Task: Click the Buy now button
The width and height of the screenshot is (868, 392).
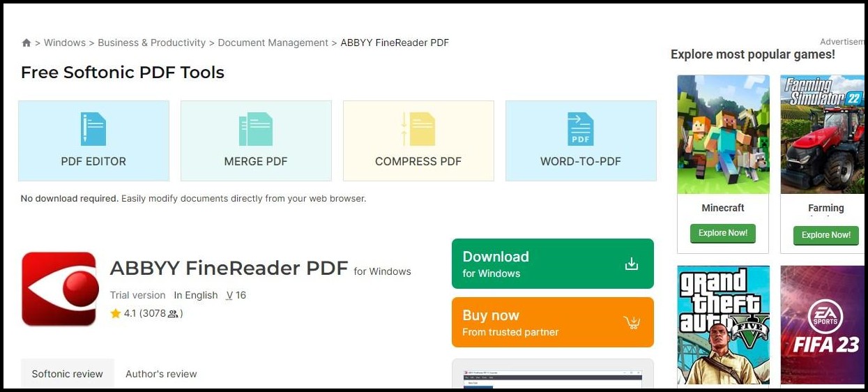Action: (553, 322)
